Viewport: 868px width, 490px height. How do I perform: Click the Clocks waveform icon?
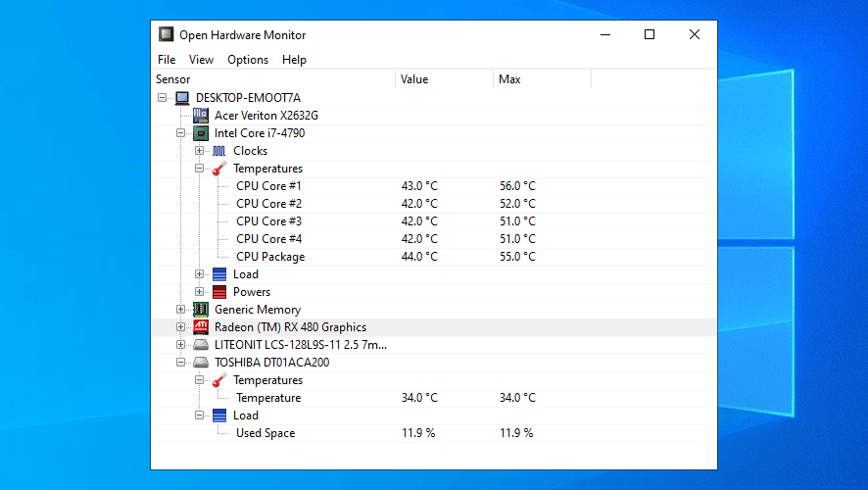click(x=219, y=151)
